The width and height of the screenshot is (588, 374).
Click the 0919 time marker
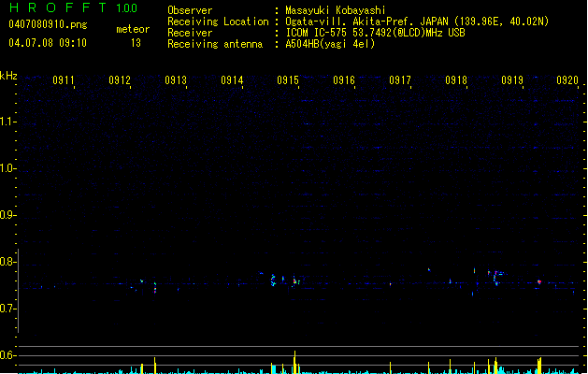(x=512, y=80)
